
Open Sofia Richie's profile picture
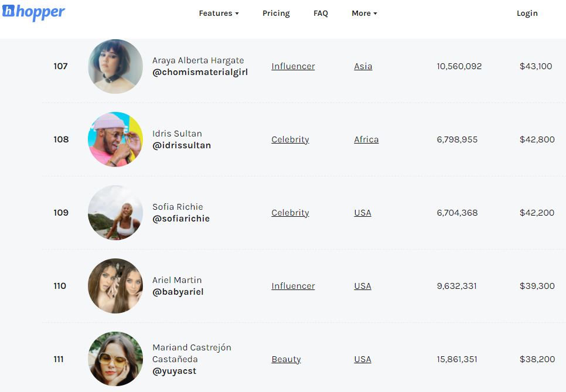[x=115, y=213]
